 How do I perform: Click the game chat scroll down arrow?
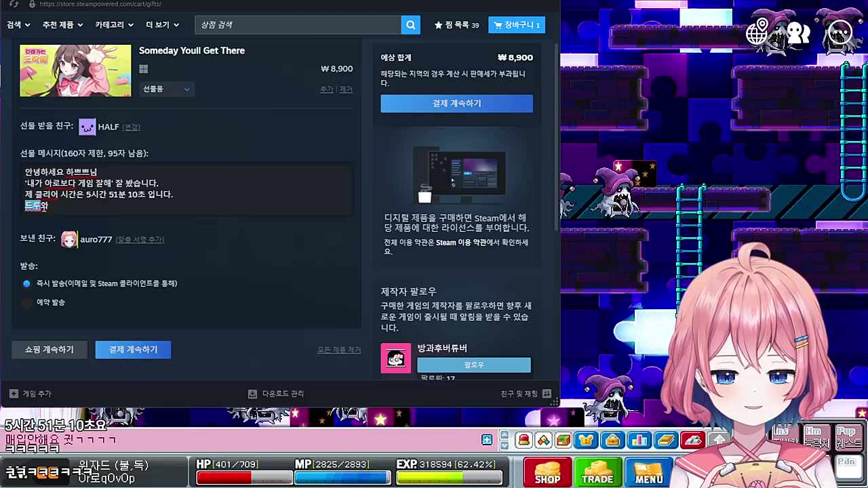tap(504, 445)
